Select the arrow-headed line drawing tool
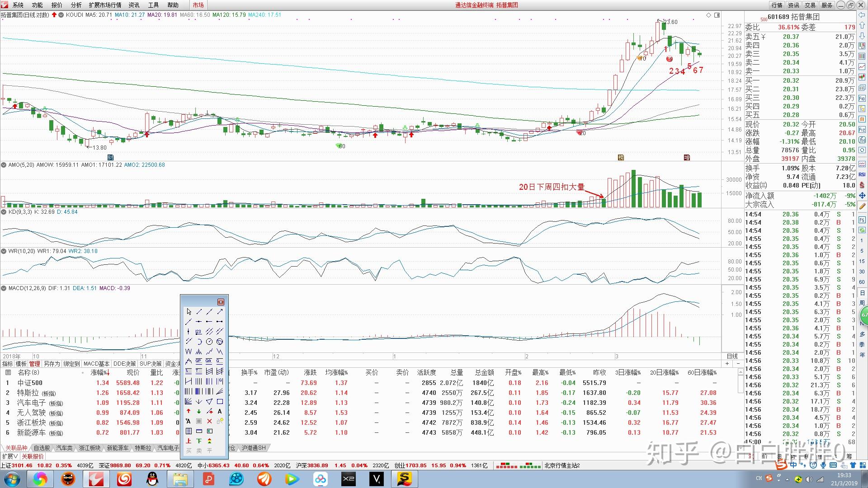Image resolution: width=868 pixels, height=488 pixels. pyautogui.click(x=220, y=312)
